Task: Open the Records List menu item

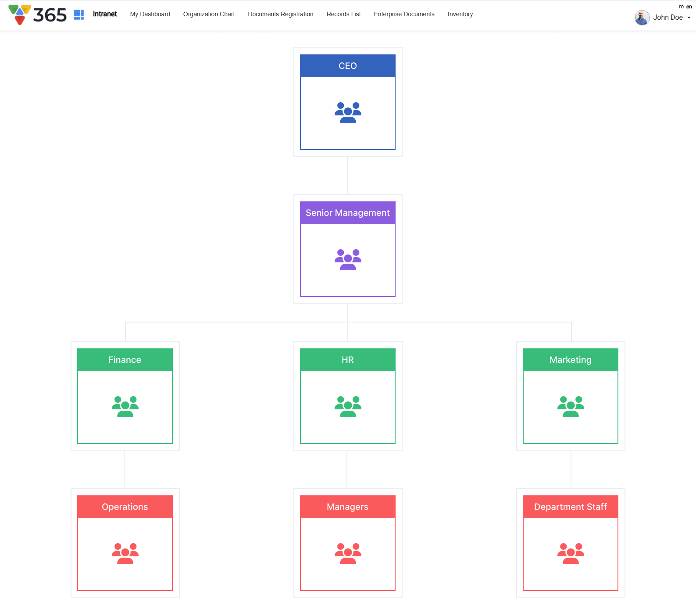Action: [x=343, y=14]
